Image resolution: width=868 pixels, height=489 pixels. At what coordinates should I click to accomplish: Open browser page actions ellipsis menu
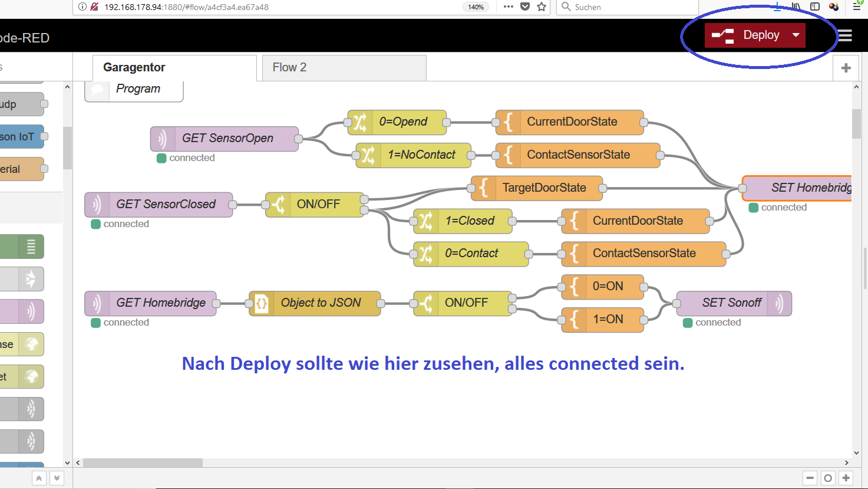[x=508, y=7]
